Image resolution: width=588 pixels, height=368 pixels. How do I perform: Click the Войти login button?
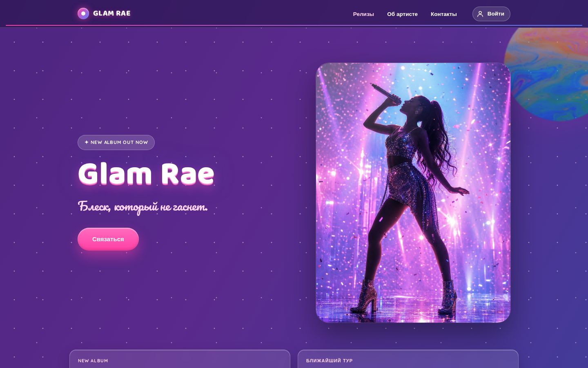491,14
